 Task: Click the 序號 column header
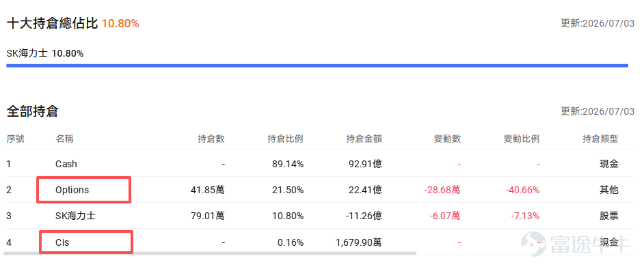(15, 139)
